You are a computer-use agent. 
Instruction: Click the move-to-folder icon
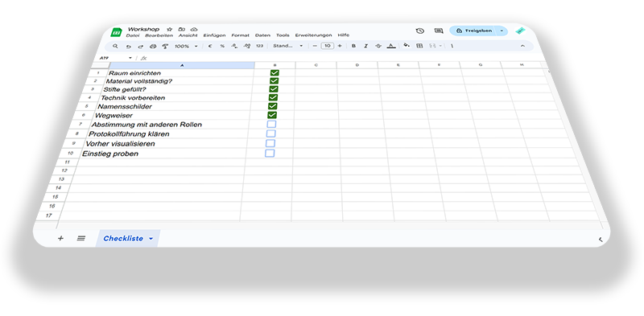tap(182, 30)
